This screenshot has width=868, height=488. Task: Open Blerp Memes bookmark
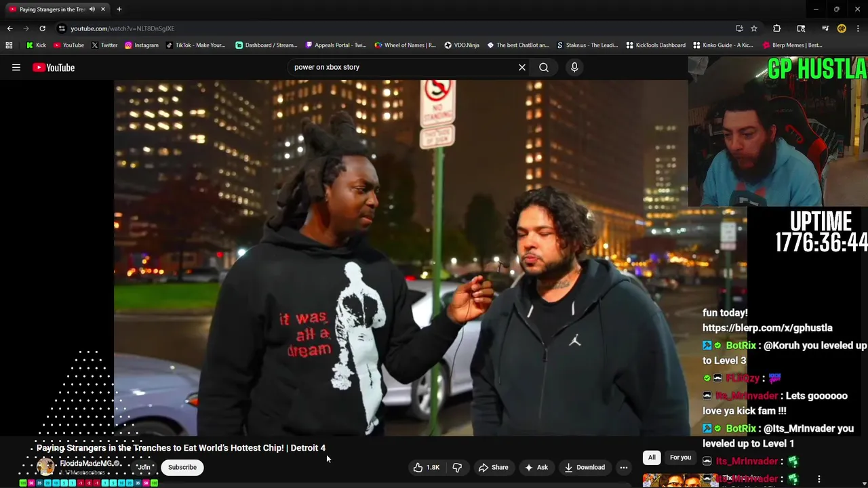[x=793, y=45]
